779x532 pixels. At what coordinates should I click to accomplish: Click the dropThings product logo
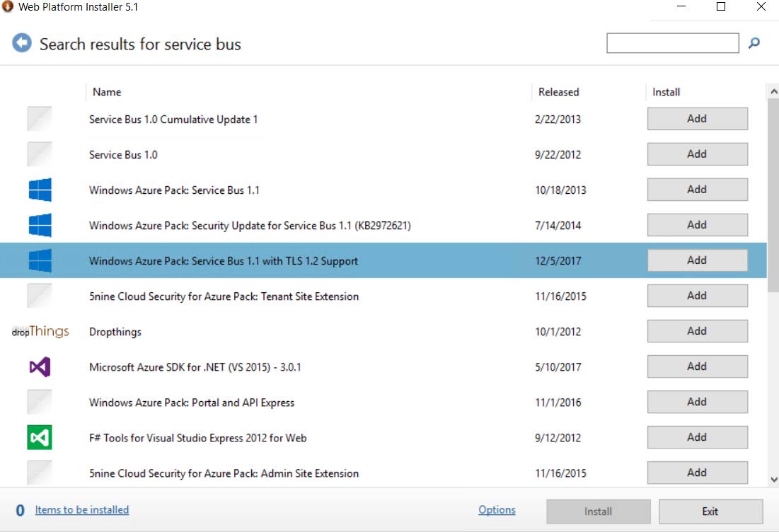tap(40, 331)
